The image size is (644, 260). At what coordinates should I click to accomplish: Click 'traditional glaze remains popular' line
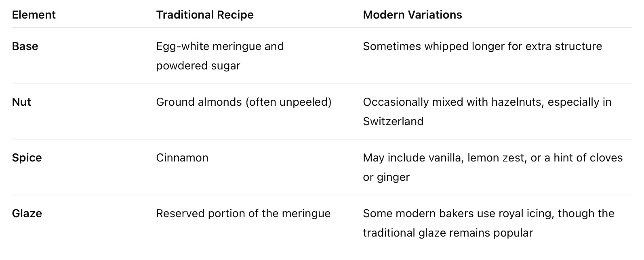[448, 233]
